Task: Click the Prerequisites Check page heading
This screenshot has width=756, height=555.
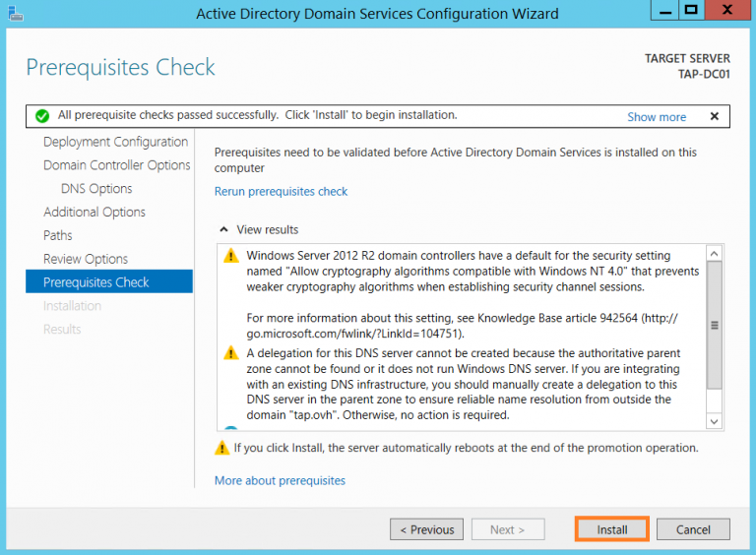Action: tap(120, 68)
